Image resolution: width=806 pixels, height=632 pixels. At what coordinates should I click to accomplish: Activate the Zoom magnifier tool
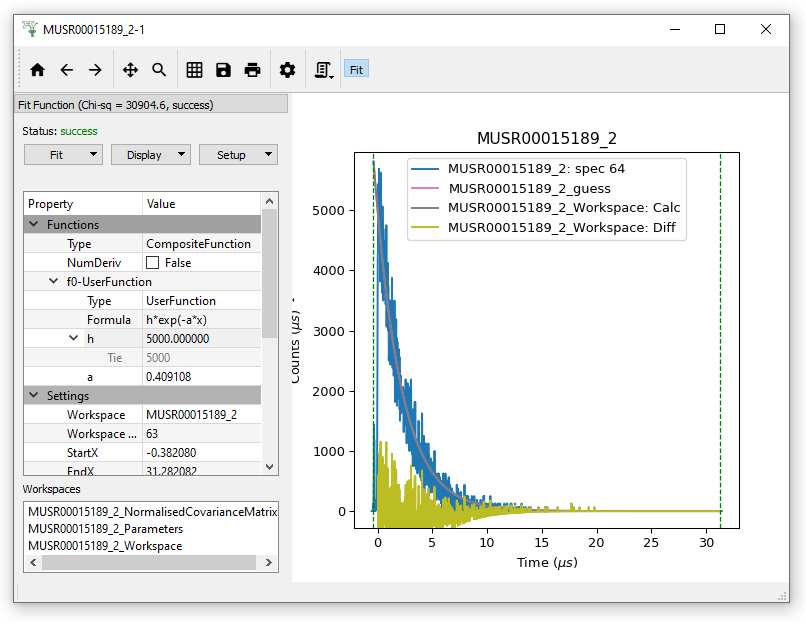[159, 70]
